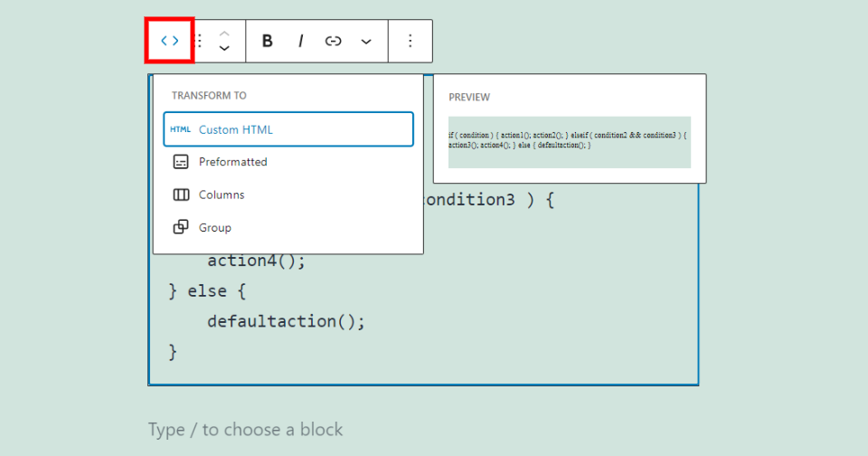
Task: Choose the Preformatted transform option
Action: click(233, 162)
